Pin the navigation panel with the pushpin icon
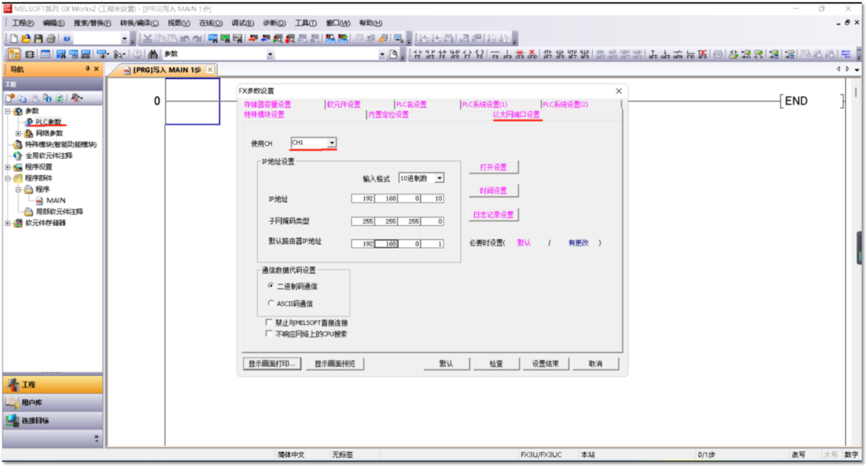The height and width of the screenshot is (468, 868). click(87, 69)
